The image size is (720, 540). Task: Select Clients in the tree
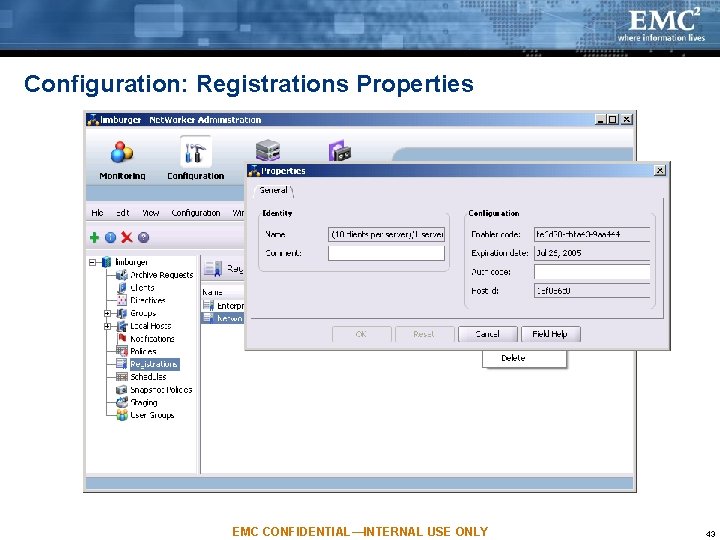pyautogui.click(x=142, y=288)
